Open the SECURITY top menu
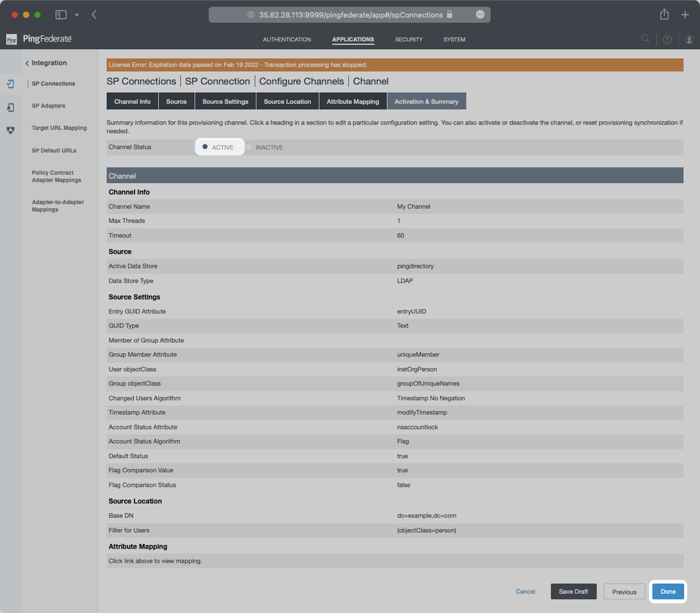The image size is (700, 613). point(408,39)
